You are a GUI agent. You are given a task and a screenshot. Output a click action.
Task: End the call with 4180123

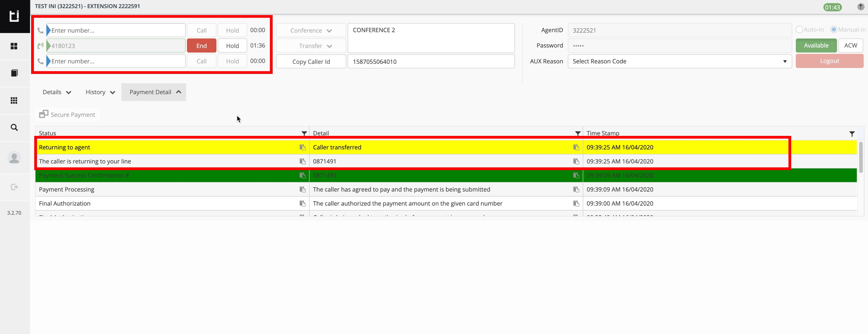click(202, 46)
